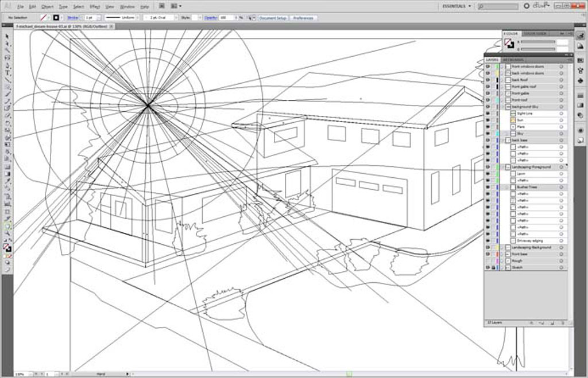The width and height of the screenshot is (588, 378).
Task: Open the stroke weight 1 pt dropdown
Action: [x=98, y=18]
